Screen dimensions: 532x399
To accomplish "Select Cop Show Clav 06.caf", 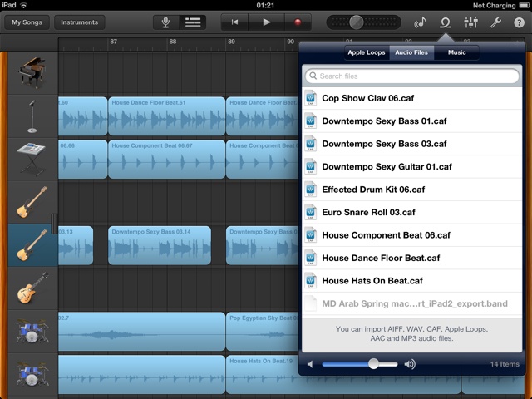I will click(x=412, y=98).
